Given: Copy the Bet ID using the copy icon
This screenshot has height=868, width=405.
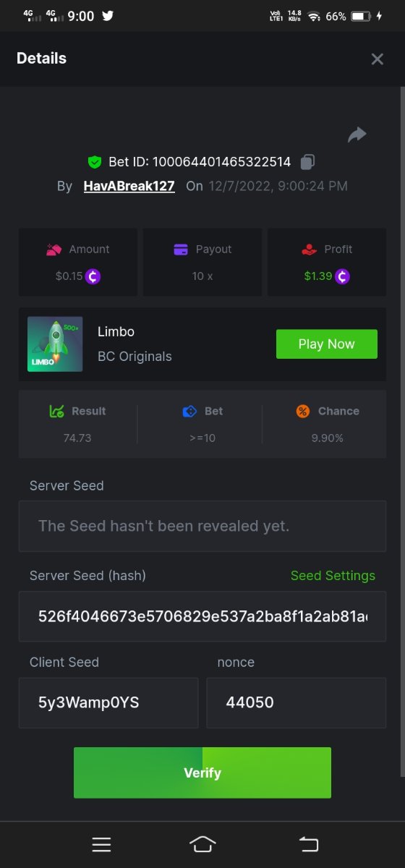Looking at the screenshot, I should [307, 161].
